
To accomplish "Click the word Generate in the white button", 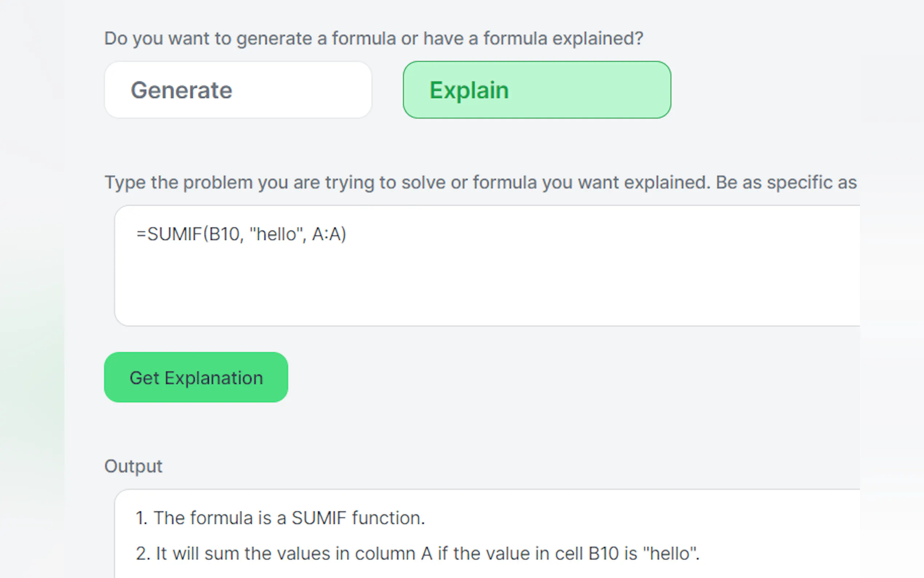I will tap(182, 90).
